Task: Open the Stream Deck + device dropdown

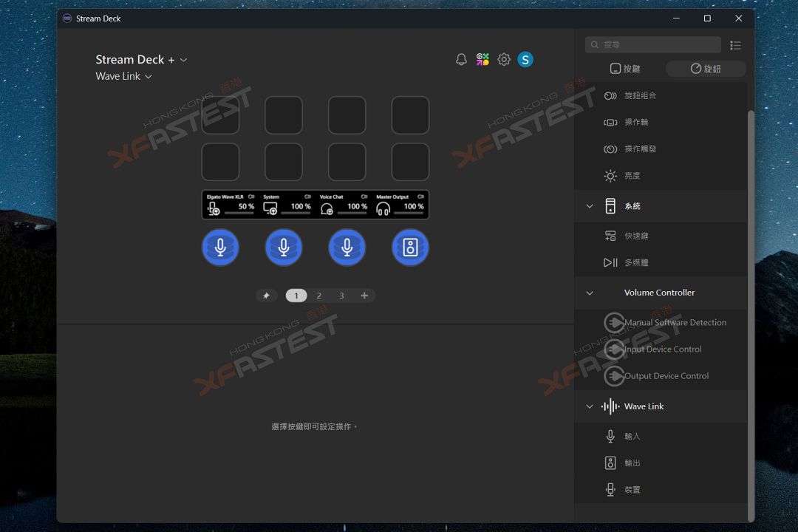Action: point(141,60)
